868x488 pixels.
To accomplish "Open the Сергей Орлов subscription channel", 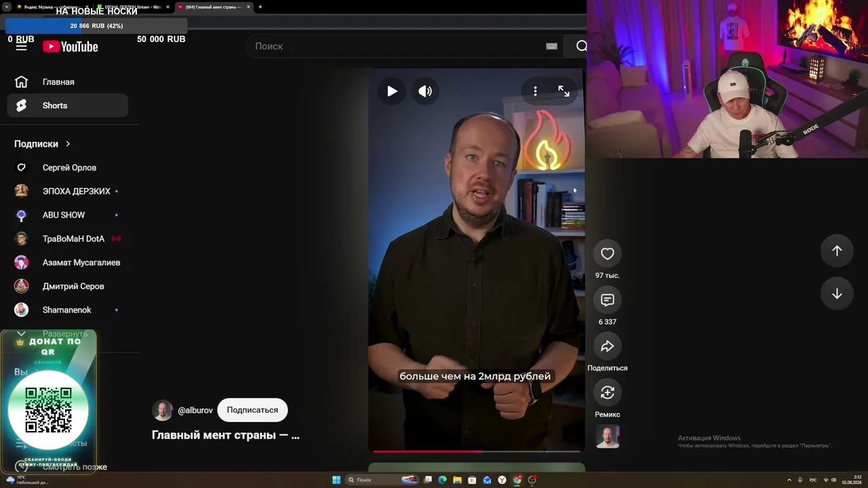I will (67, 167).
